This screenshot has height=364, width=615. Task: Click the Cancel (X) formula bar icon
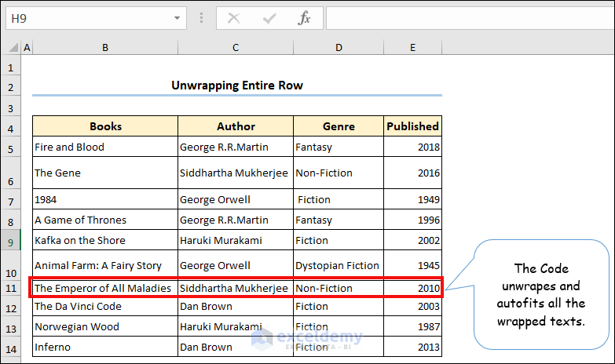234,18
